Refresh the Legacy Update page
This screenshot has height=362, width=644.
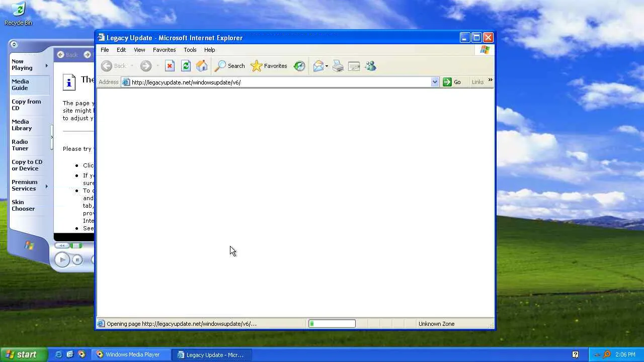(186, 66)
